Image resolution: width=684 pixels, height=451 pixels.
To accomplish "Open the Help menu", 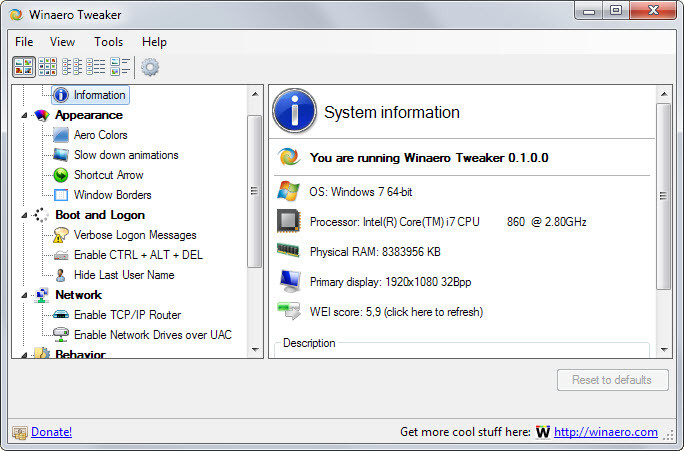I will point(154,42).
